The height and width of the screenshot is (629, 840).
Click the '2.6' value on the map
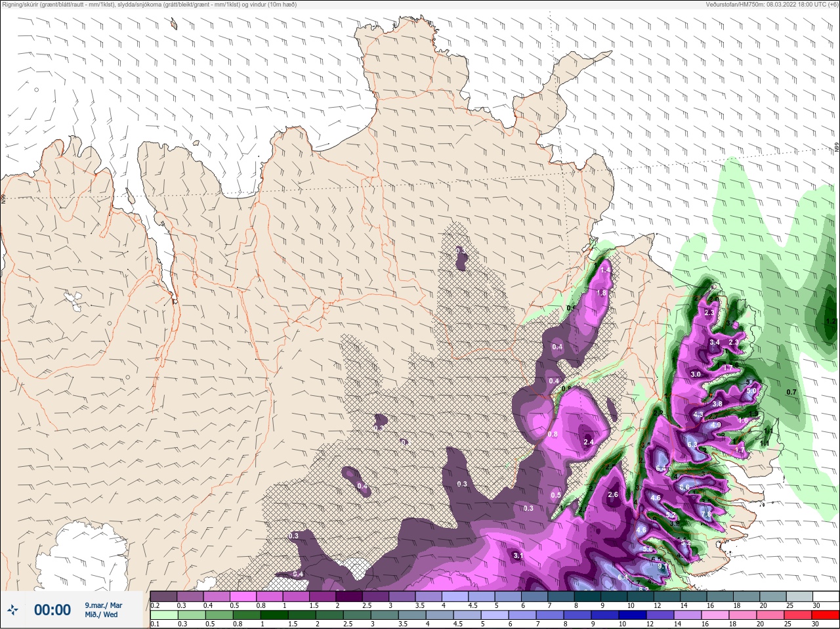coord(613,494)
